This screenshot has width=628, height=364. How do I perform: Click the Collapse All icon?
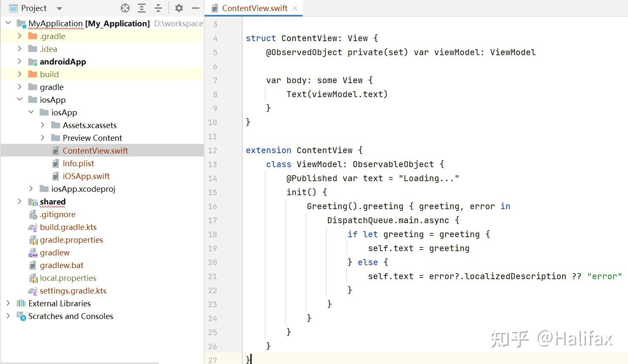157,8
